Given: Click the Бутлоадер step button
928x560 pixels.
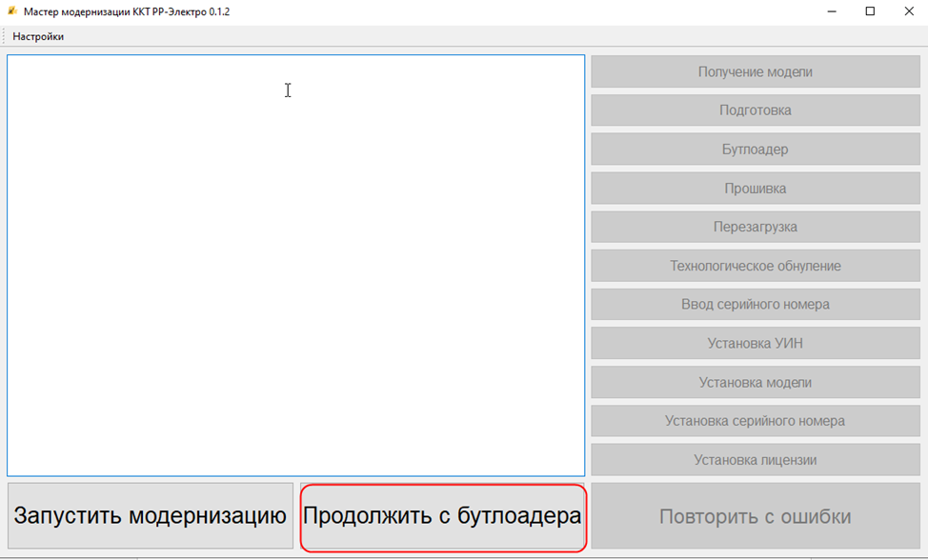Looking at the screenshot, I should [x=755, y=150].
